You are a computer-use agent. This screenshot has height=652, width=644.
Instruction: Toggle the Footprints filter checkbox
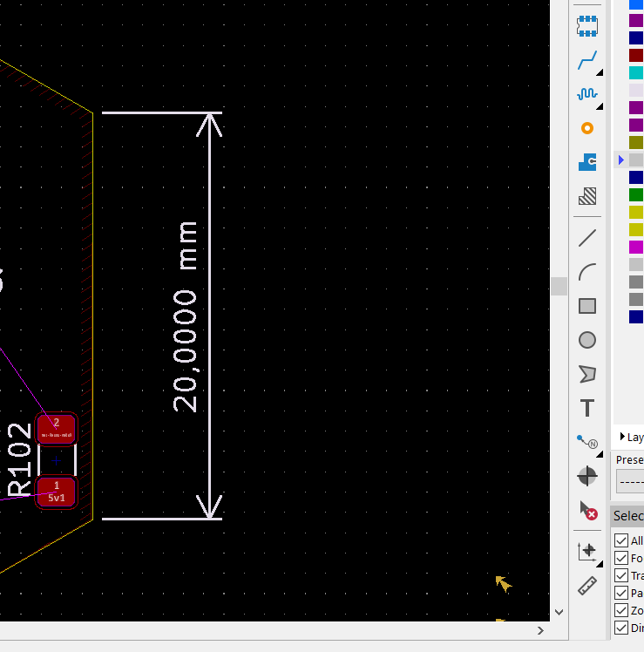[621, 558]
